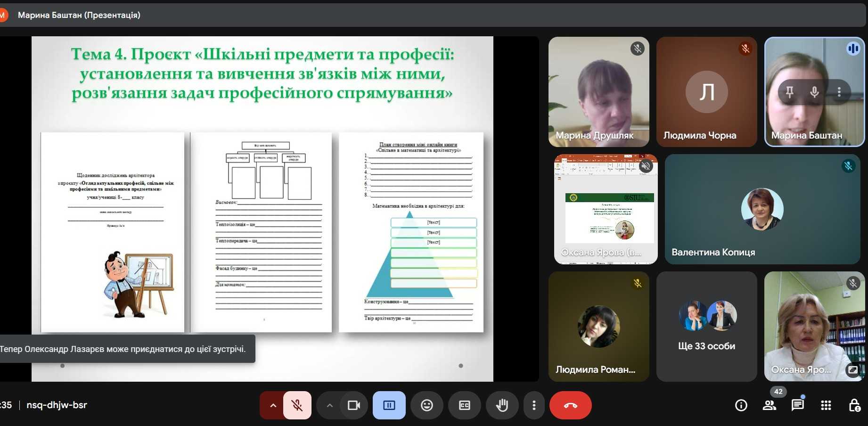Open options menu on Марина Баштан's tile
This screenshot has width=868, height=426.
click(839, 92)
